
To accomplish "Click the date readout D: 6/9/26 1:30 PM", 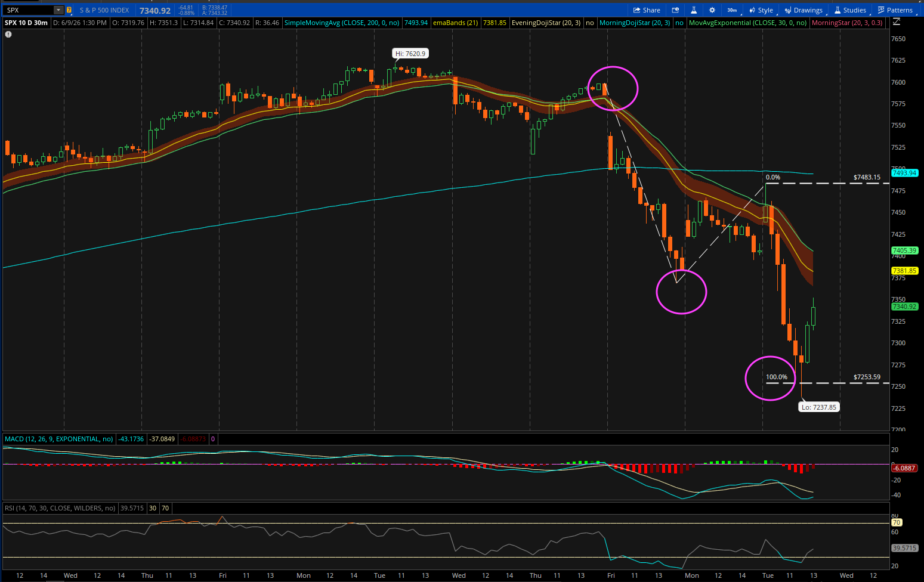I will (x=79, y=23).
